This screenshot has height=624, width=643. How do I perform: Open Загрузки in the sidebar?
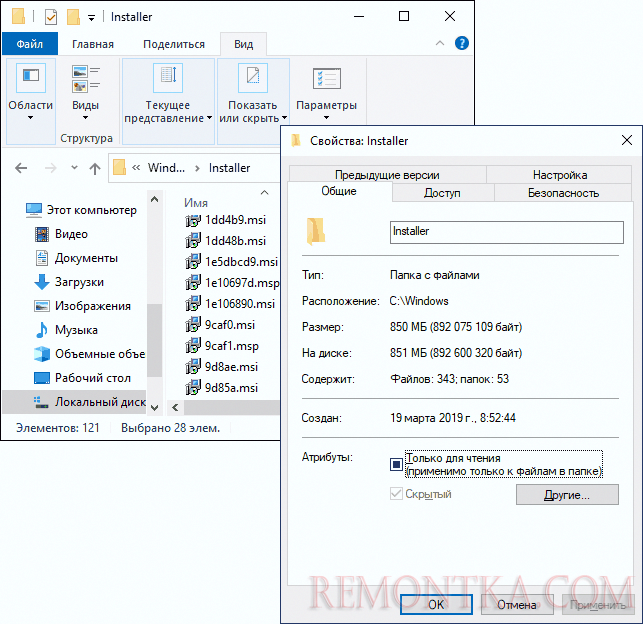69,282
